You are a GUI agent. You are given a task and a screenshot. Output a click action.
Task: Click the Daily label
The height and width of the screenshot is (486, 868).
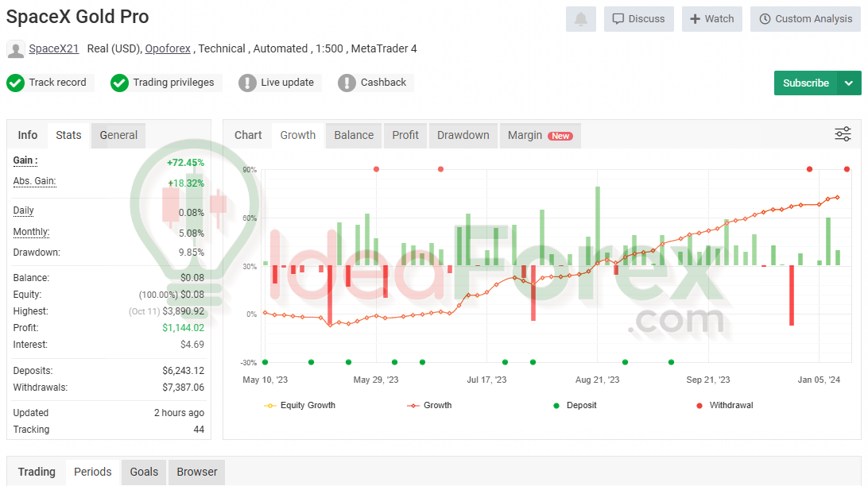pyautogui.click(x=23, y=210)
